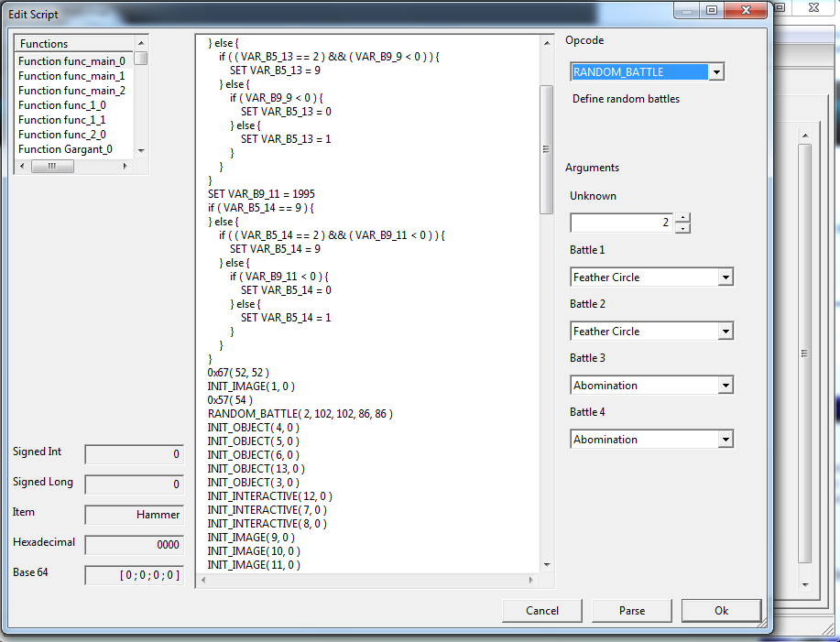840x642 pixels.
Task: Click the Parse button
Action: click(x=632, y=611)
